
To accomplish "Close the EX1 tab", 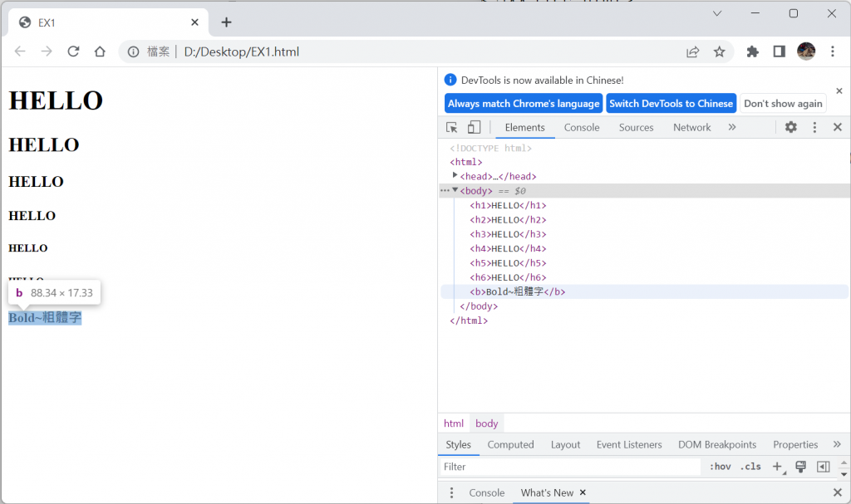I will tap(194, 22).
